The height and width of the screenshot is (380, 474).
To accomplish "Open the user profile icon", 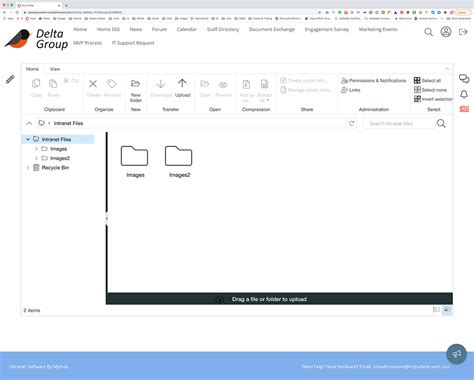I will pos(446,32).
